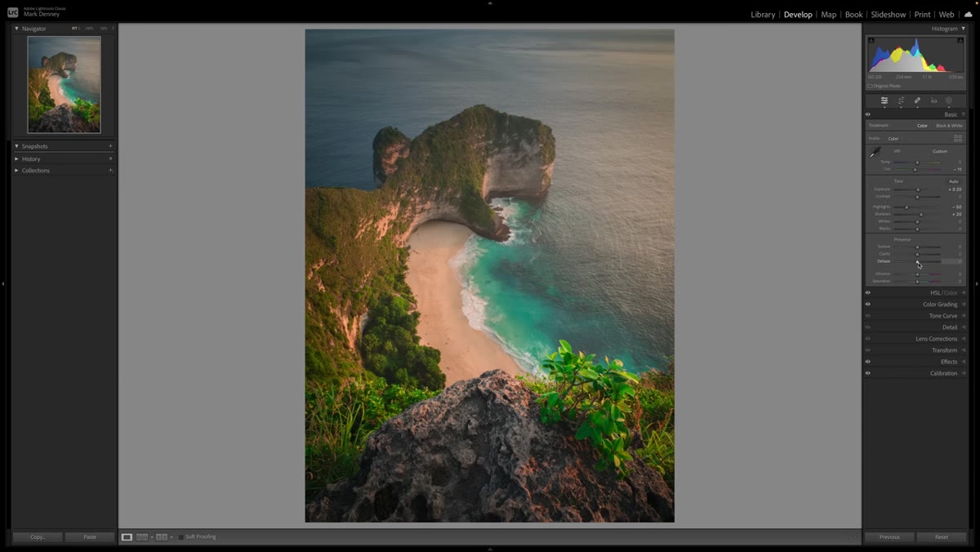This screenshot has width=980, height=552.
Task: Open the Masking tool
Action: 949,100
